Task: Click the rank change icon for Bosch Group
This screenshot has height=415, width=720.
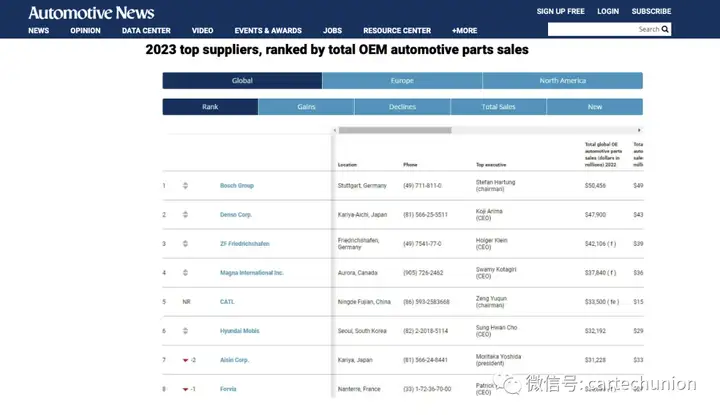Action: pos(185,185)
